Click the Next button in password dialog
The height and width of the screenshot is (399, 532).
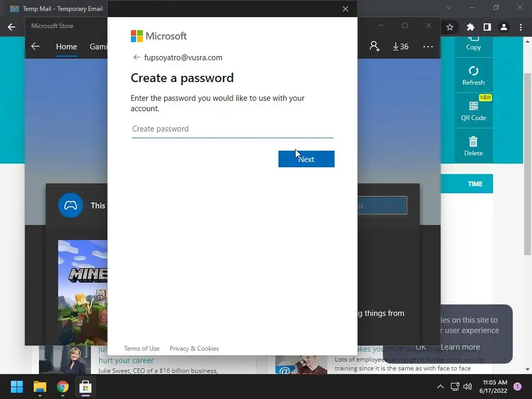coord(306,159)
